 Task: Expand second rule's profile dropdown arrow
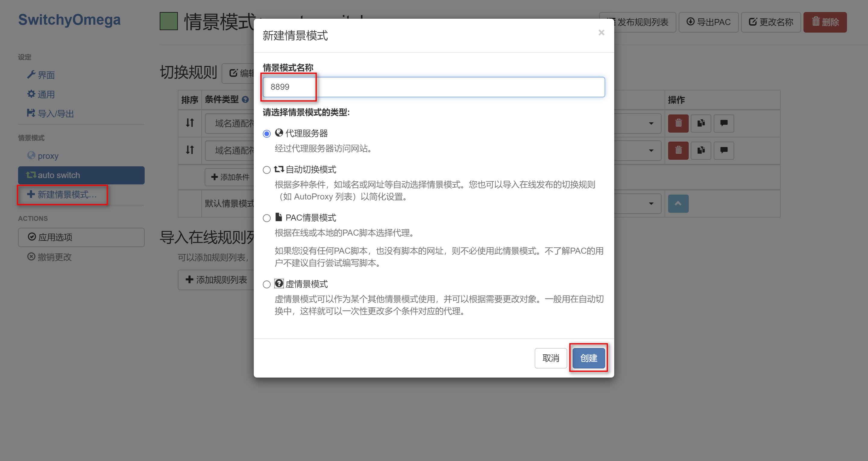coord(651,150)
